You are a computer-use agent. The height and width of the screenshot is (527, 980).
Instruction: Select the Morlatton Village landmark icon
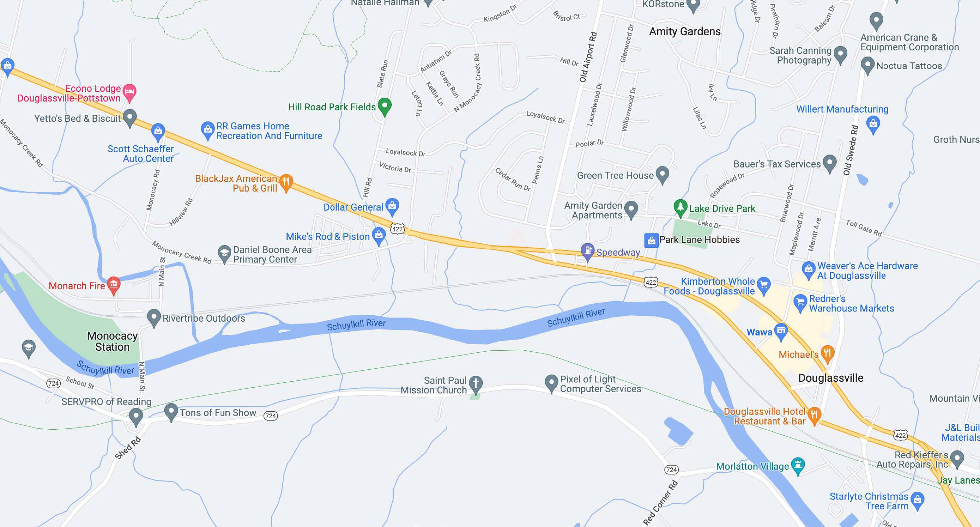pos(798,465)
